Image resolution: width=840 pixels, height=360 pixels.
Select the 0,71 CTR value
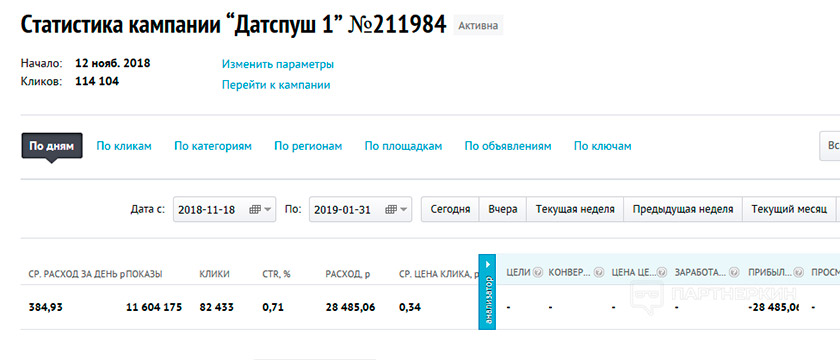coord(273,308)
